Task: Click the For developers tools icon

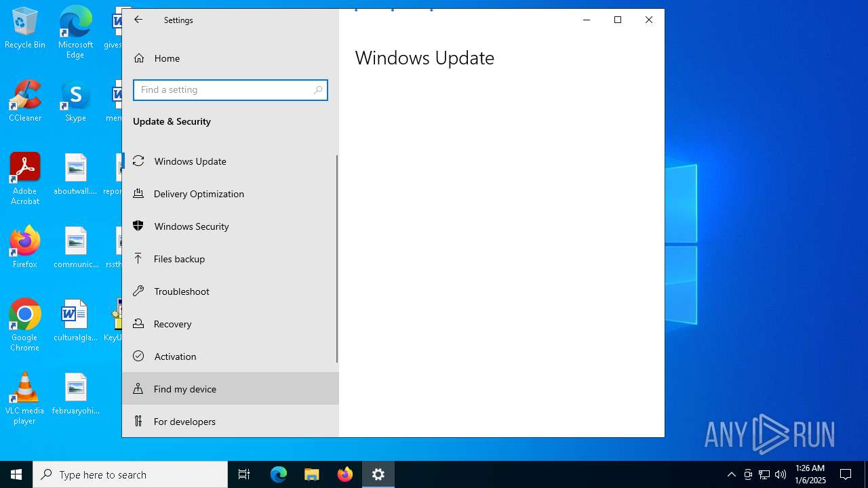Action: (x=138, y=422)
